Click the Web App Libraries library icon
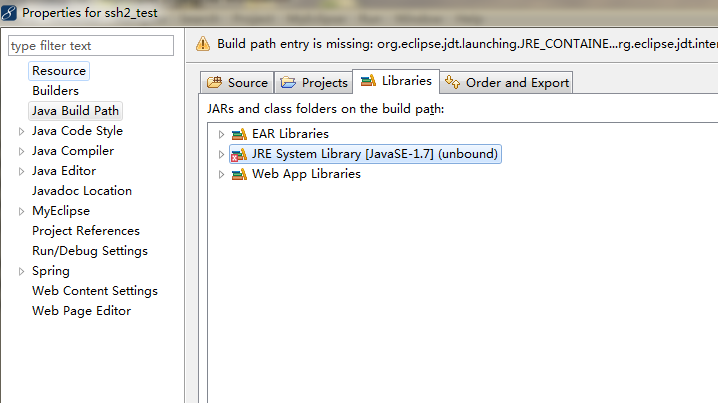The width and height of the screenshot is (718, 403). pyautogui.click(x=239, y=174)
